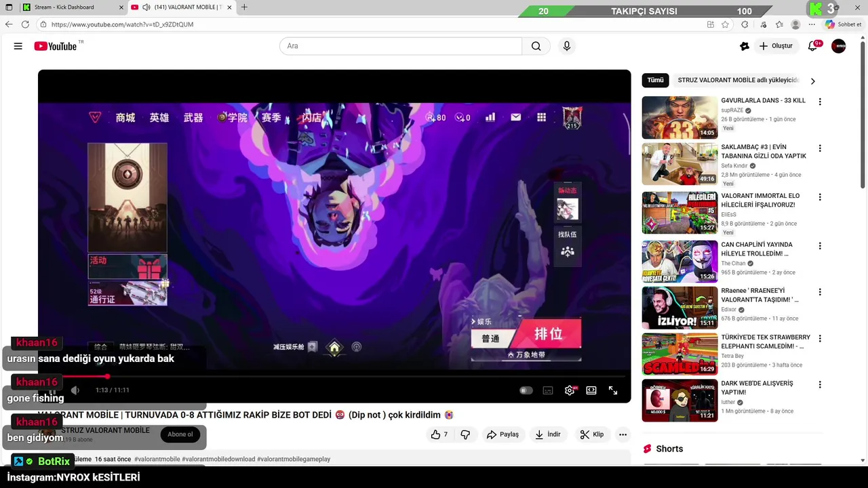The image size is (868, 488).
Task: Click the #valorantmobilegameplay hashtag link
Action: pos(294,460)
